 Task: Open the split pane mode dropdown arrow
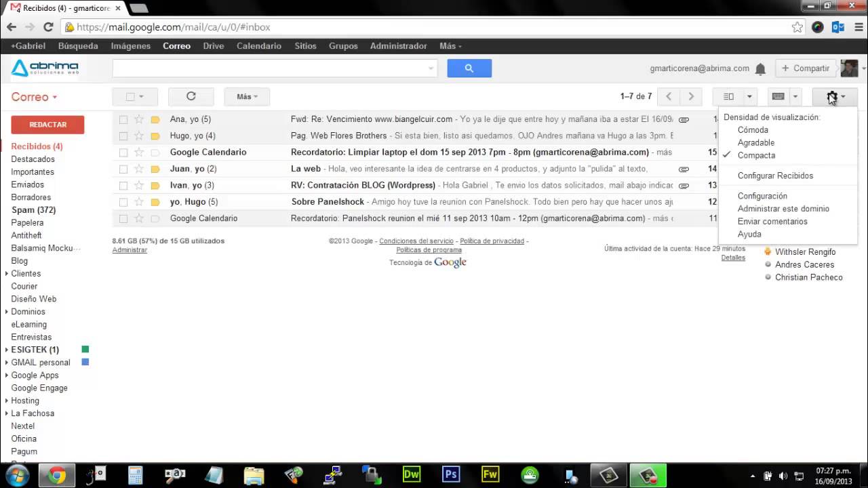749,97
